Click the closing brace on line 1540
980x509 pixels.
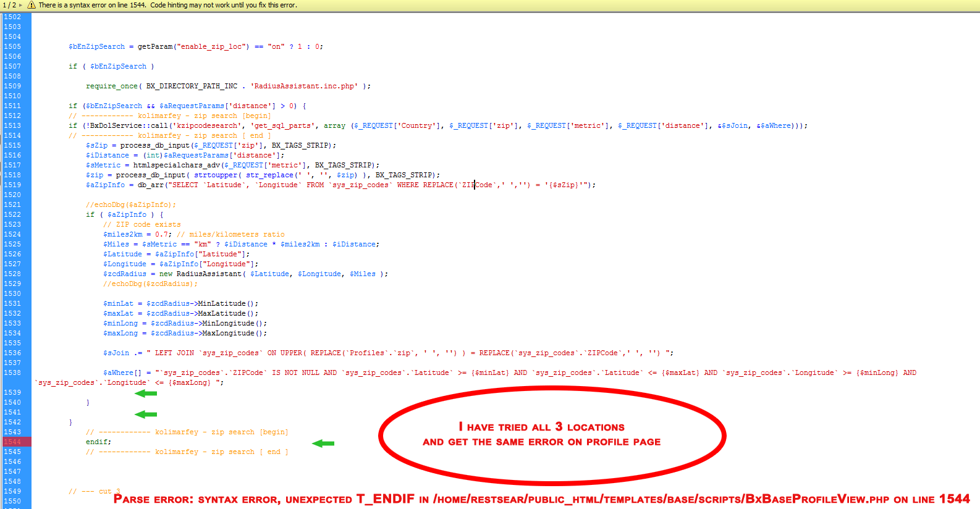[x=88, y=403]
